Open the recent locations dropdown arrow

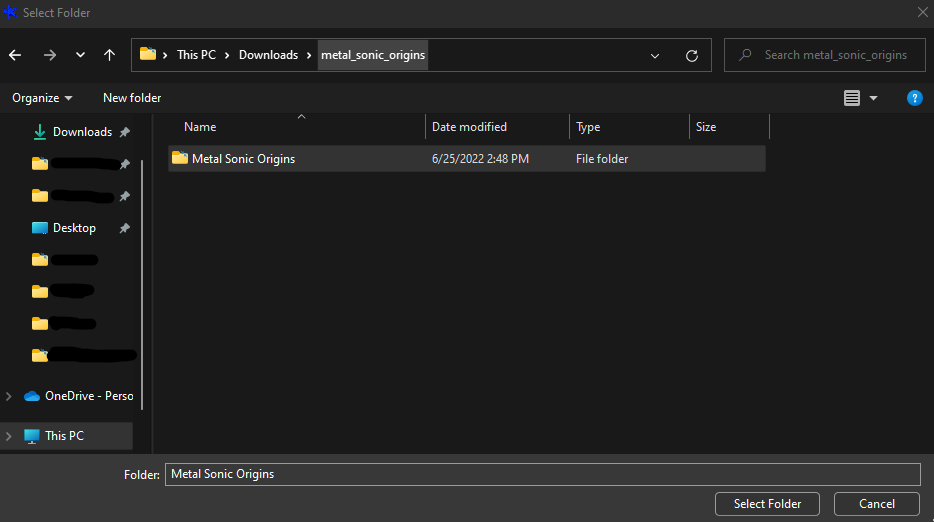(x=80, y=55)
